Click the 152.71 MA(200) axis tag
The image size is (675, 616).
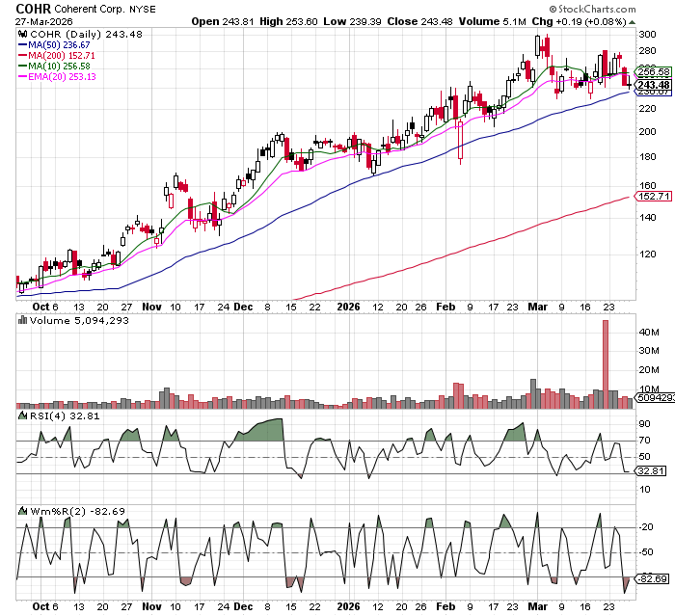pyautogui.click(x=654, y=197)
